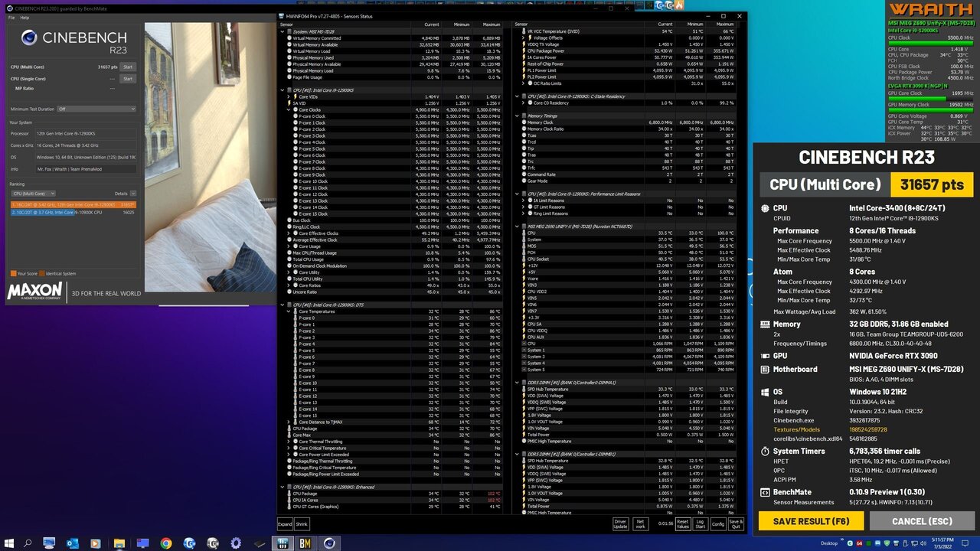Open the File menu in Cinebench
Screen dimensions: 980x551
coord(13,17)
